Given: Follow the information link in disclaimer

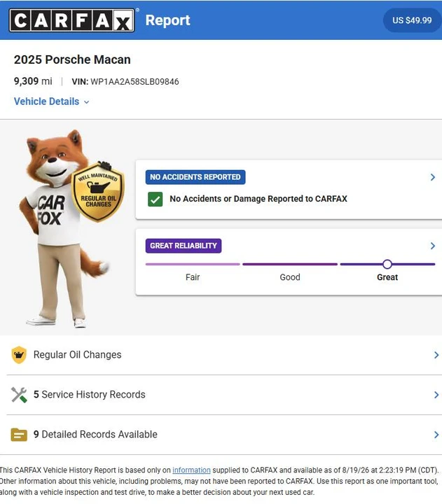Looking at the screenshot, I should click(x=191, y=470).
